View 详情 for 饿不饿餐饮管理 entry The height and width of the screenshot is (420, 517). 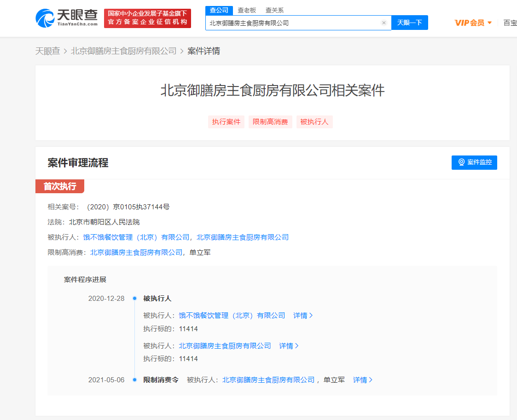pos(303,316)
